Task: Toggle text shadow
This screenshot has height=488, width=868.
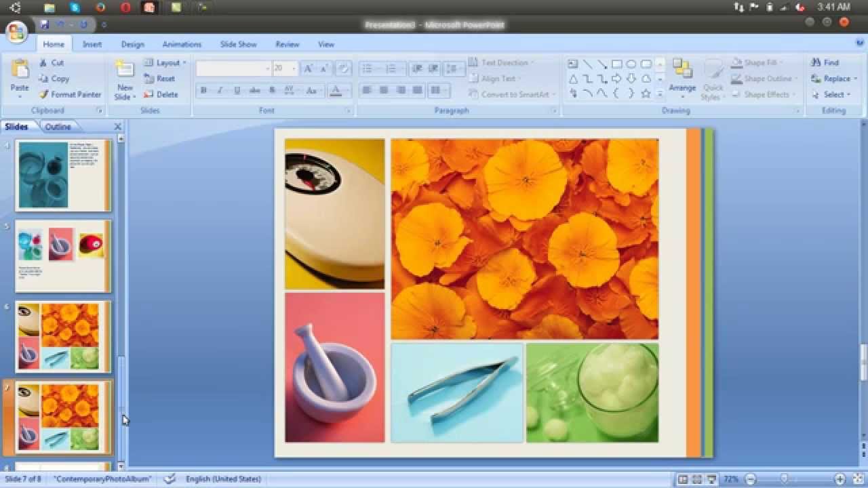Action: point(272,90)
